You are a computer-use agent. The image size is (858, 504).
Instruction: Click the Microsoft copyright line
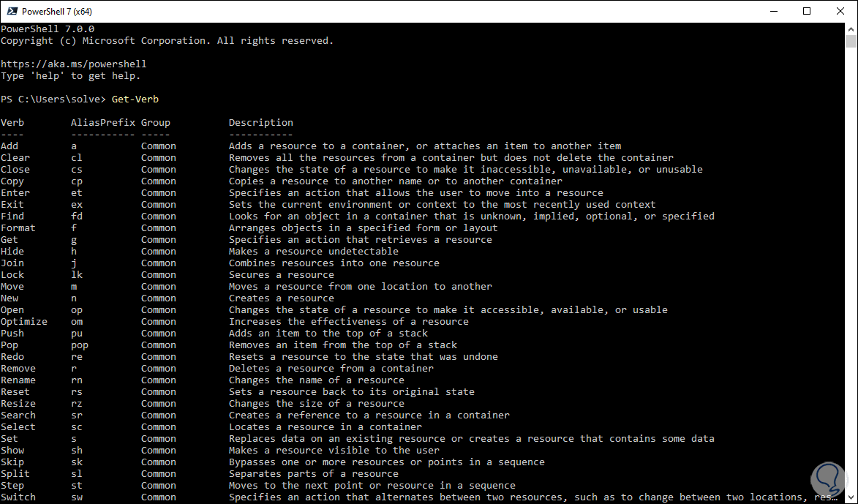point(167,40)
